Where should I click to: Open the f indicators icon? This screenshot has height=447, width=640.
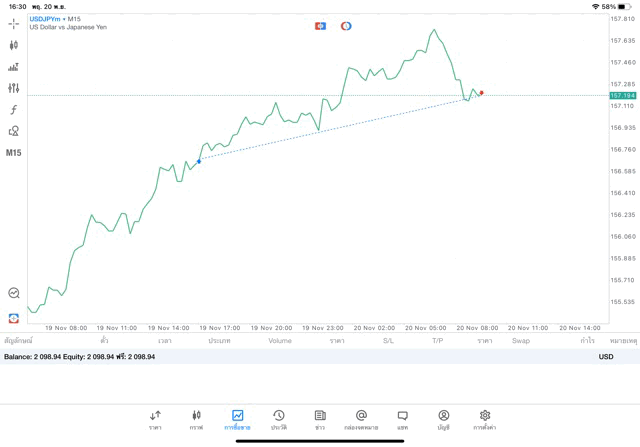[13, 110]
